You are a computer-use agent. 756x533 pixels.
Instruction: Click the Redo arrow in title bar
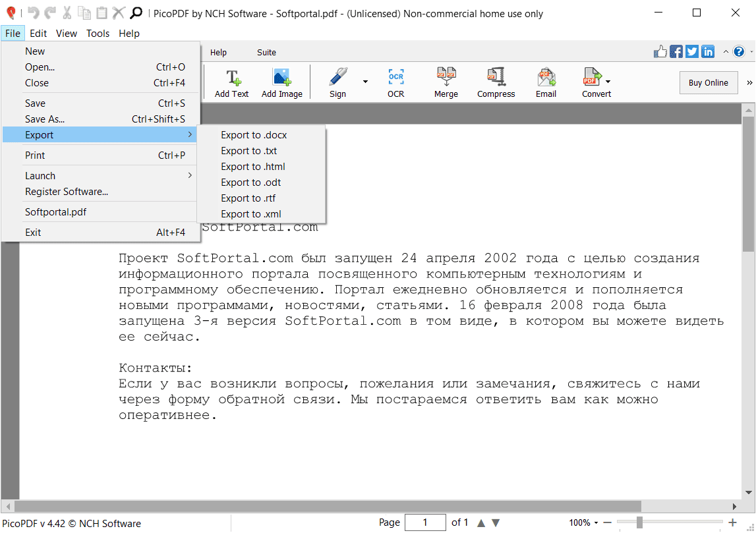coord(50,13)
